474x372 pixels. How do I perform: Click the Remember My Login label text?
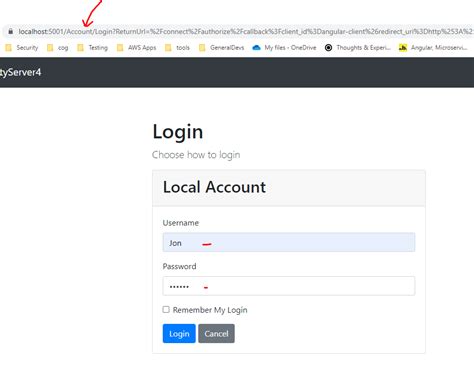[210, 310]
